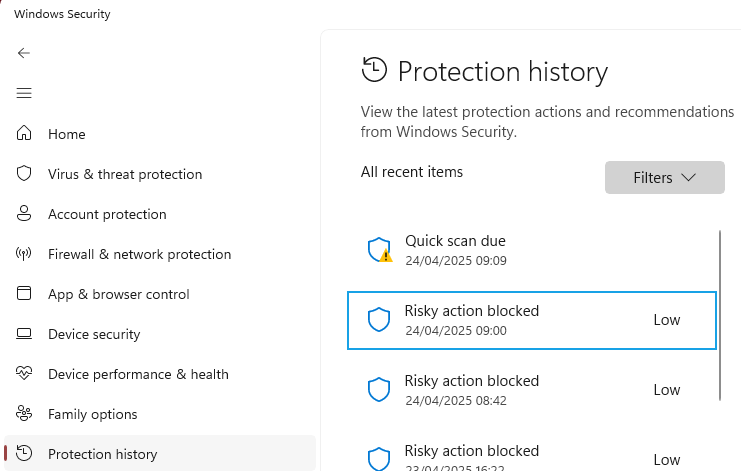Click the Family options people icon

coord(24,413)
